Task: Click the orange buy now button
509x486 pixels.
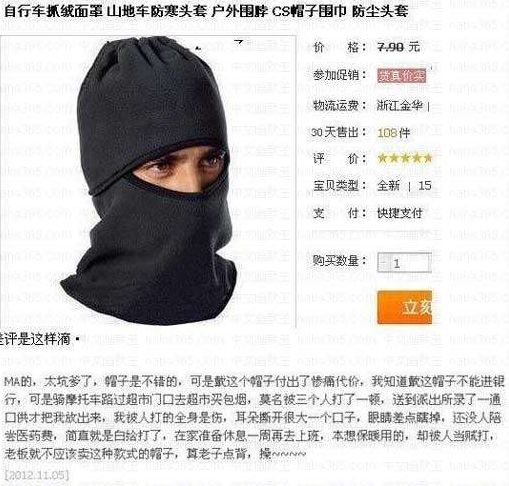Action: (404, 307)
